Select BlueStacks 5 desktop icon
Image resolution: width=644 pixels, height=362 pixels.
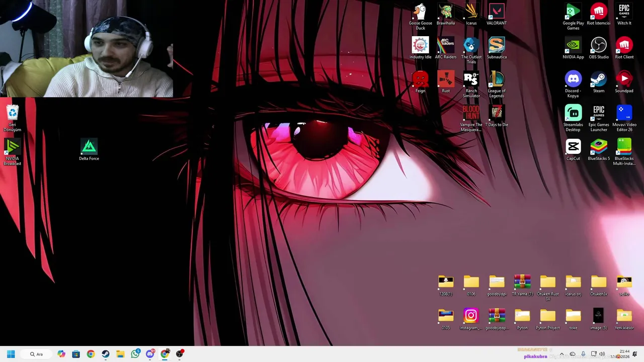click(x=599, y=150)
